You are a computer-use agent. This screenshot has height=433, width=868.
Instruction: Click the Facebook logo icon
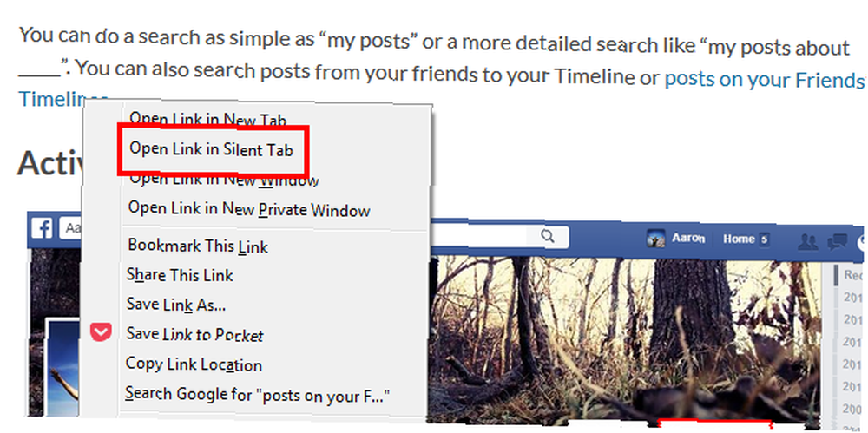42,227
